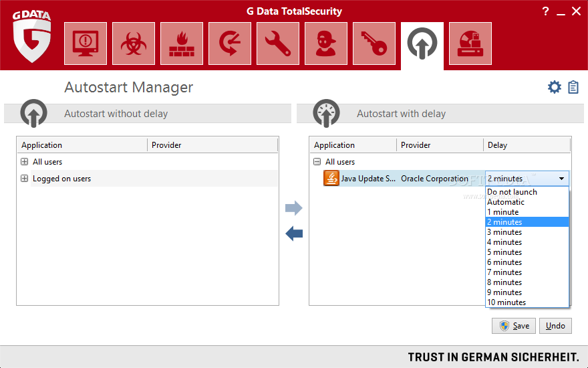588x368 pixels.
Task: Open the Backup module arrow icon
Action: [229, 43]
